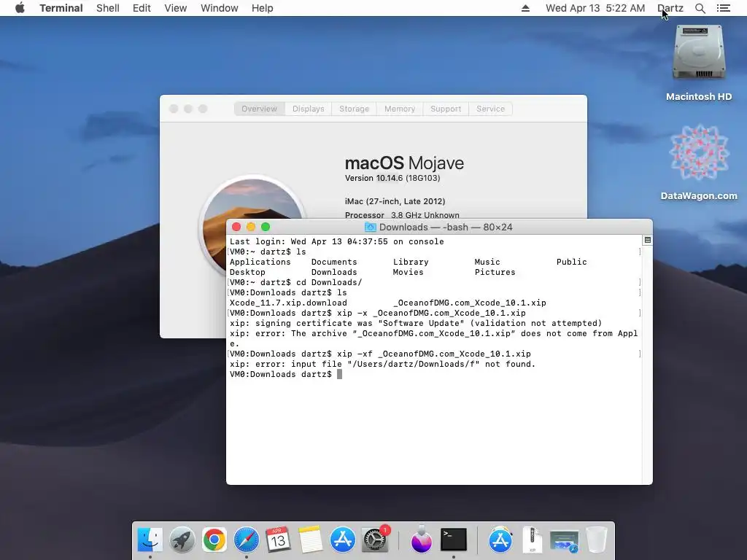Open Applications folder stack in Dock

coord(500,540)
